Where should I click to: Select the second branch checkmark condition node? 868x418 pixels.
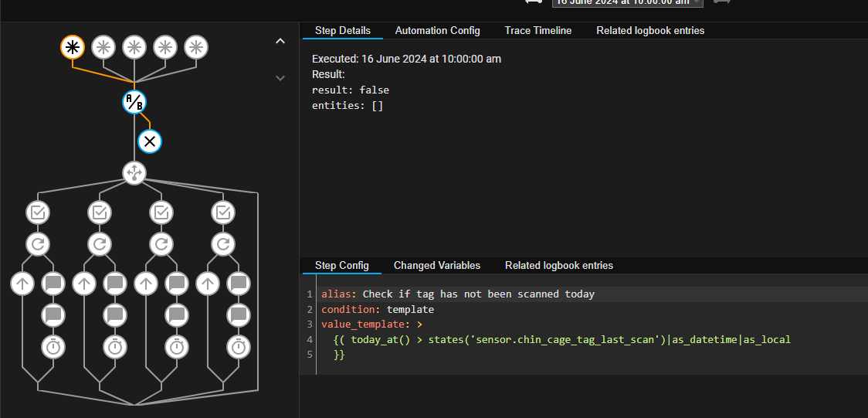[100, 212]
